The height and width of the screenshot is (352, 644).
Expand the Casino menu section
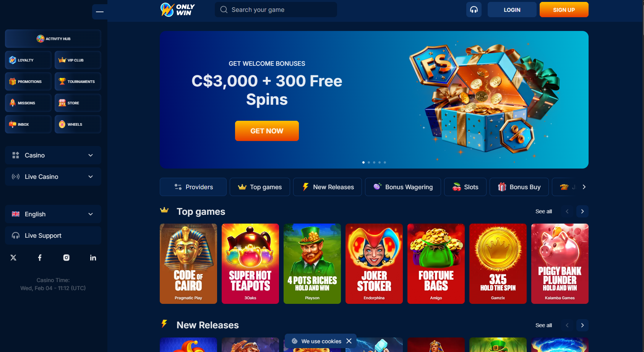click(x=53, y=155)
